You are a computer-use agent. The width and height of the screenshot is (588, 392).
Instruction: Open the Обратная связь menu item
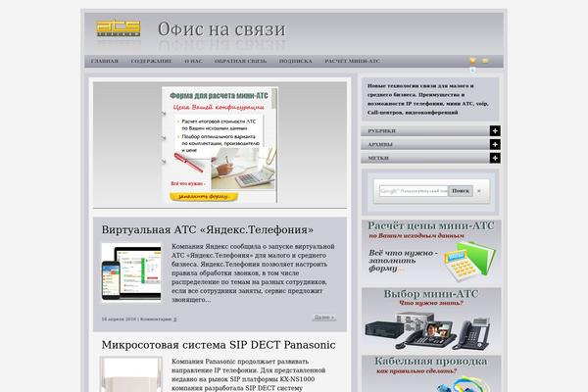240,61
